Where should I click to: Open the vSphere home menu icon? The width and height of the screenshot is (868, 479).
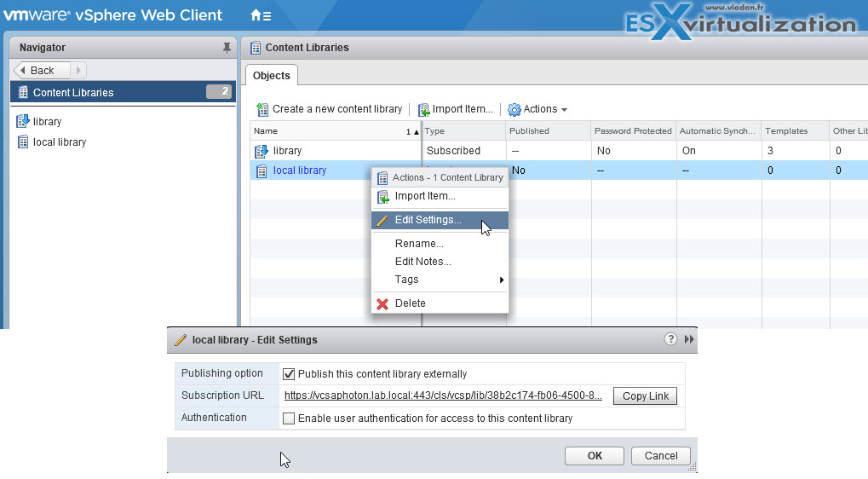[261, 15]
